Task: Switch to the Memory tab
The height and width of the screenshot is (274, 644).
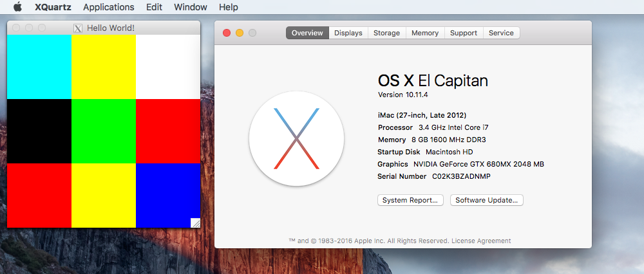Action: click(x=425, y=33)
